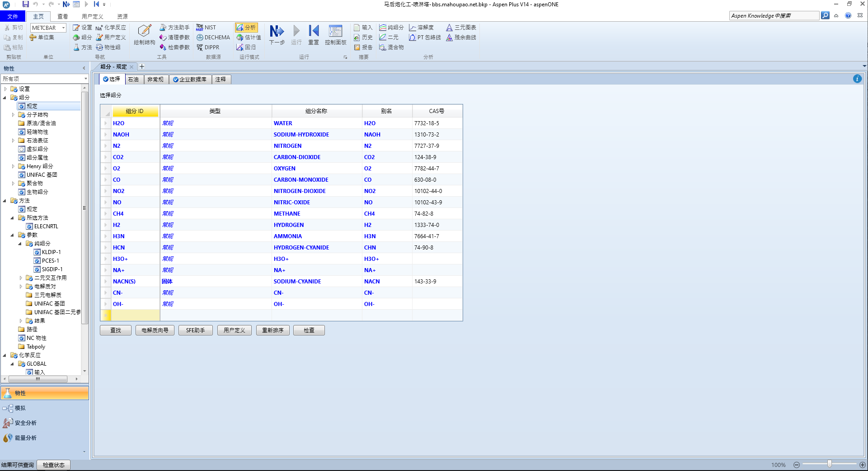Expand the Henry 组分 tree node
This screenshot has height=471, width=868.
click(13, 166)
